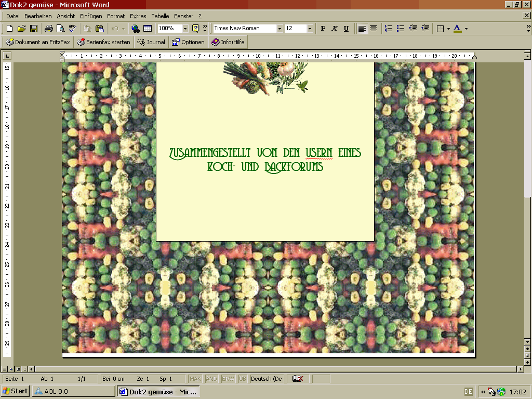532x399 pixels.
Task: Open the Tabelle menu
Action: click(x=160, y=16)
